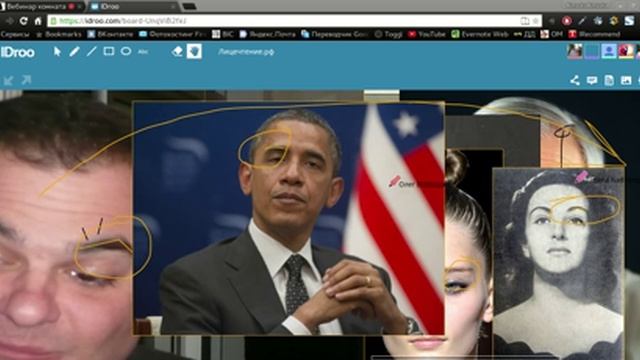The width and height of the screenshot is (640, 360).
Task: Click the man in suit photo on canvas
Action: pyautogui.click(x=289, y=218)
